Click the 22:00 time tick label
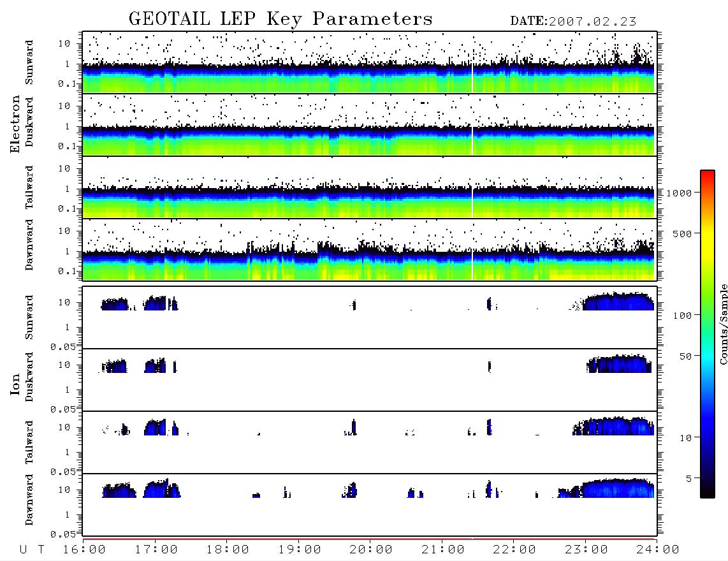 (514, 550)
